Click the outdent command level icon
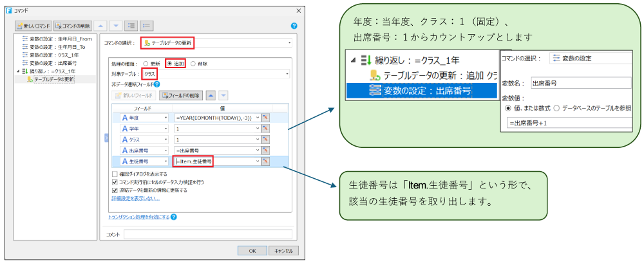Image resolution: width=644 pixels, height=265 pixels. tap(147, 26)
